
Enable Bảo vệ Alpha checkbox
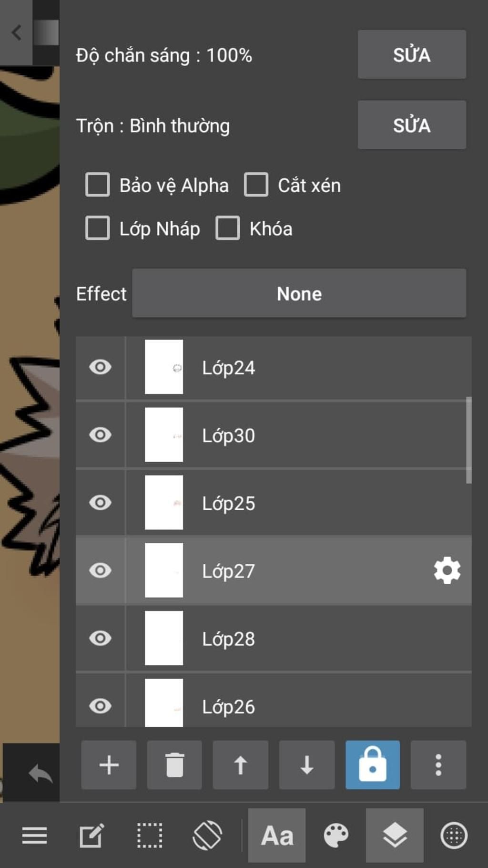pos(98,185)
